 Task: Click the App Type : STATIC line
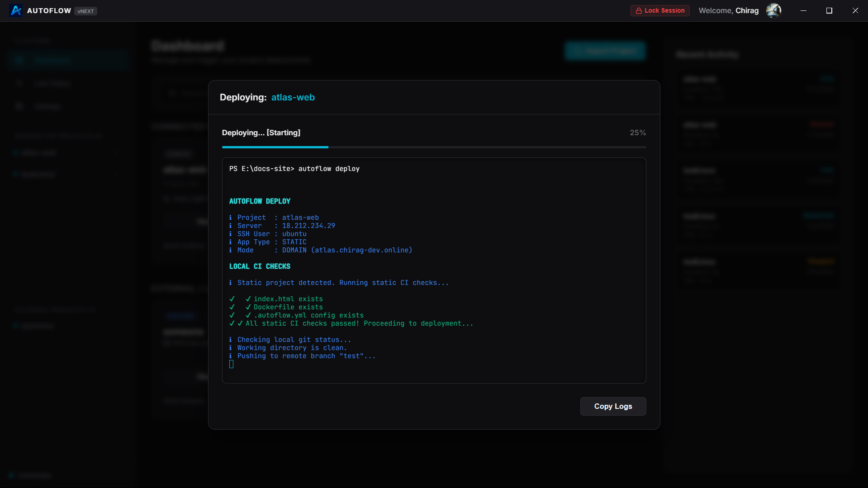click(x=268, y=242)
